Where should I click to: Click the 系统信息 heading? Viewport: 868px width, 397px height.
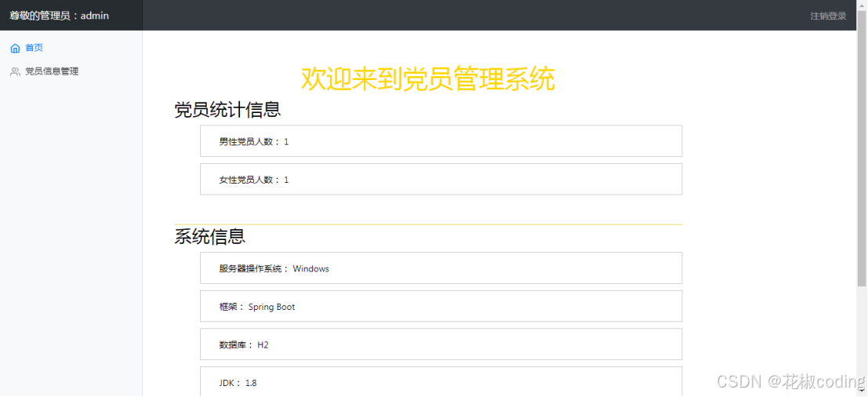[x=210, y=236]
